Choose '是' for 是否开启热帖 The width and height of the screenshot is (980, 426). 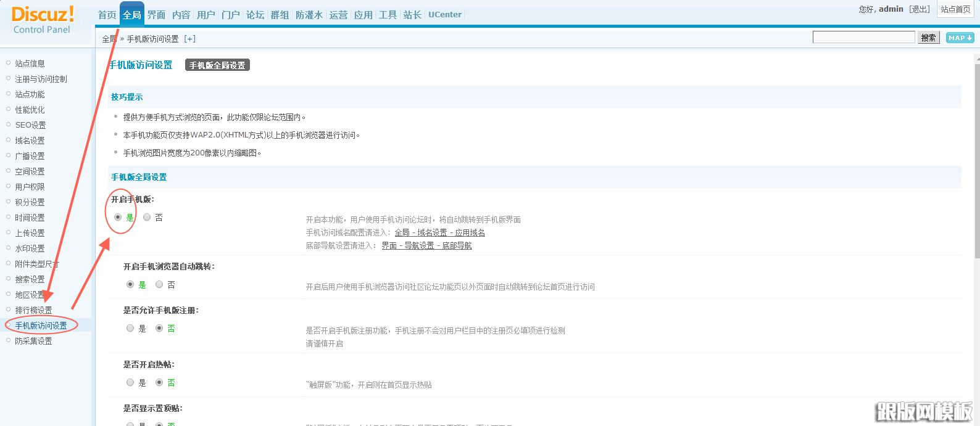pos(130,383)
